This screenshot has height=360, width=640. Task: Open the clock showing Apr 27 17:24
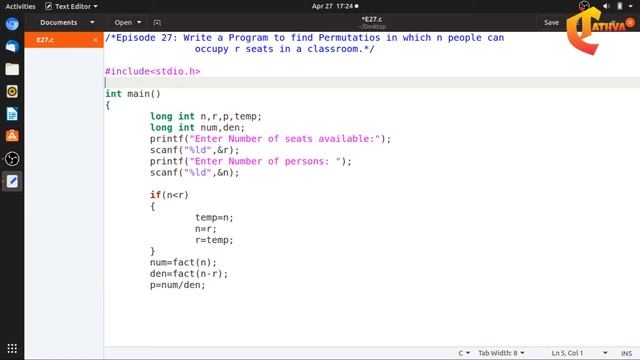pos(335,6)
